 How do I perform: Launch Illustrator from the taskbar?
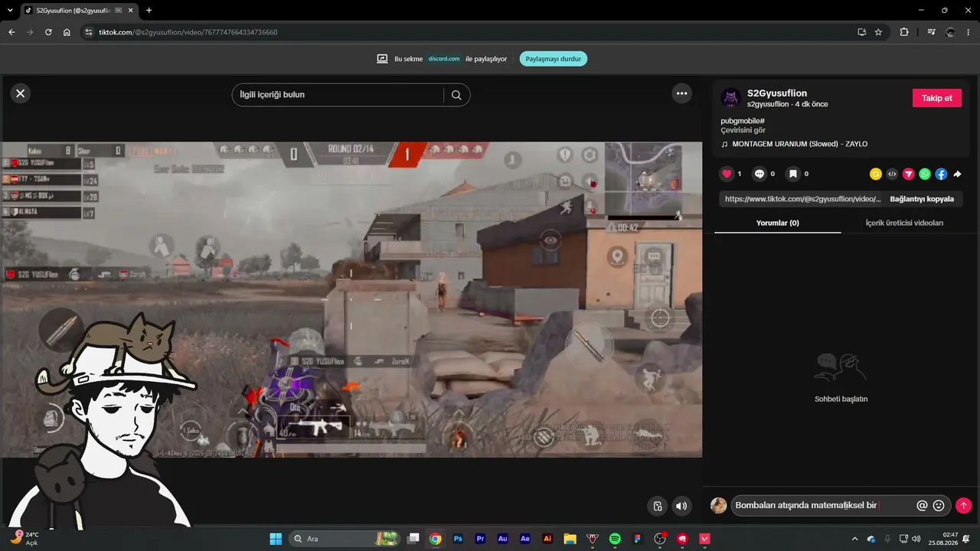547,539
